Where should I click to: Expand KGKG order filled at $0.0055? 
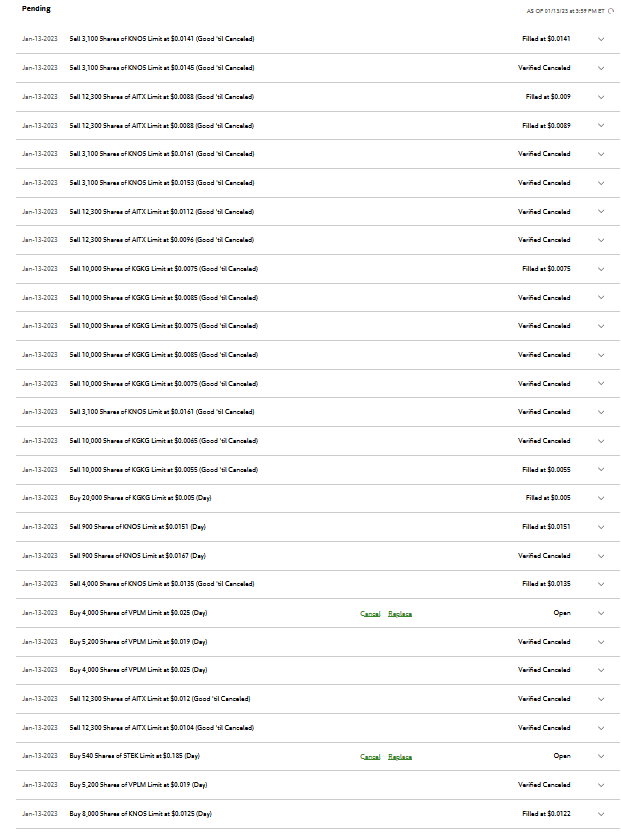pyautogui.click(x=601, y=470)
